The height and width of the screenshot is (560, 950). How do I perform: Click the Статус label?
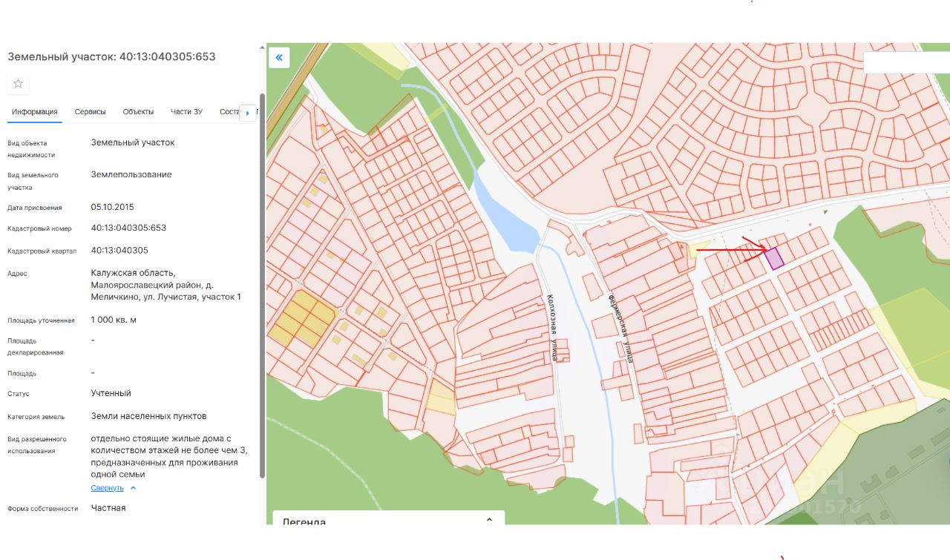(19, 394)
